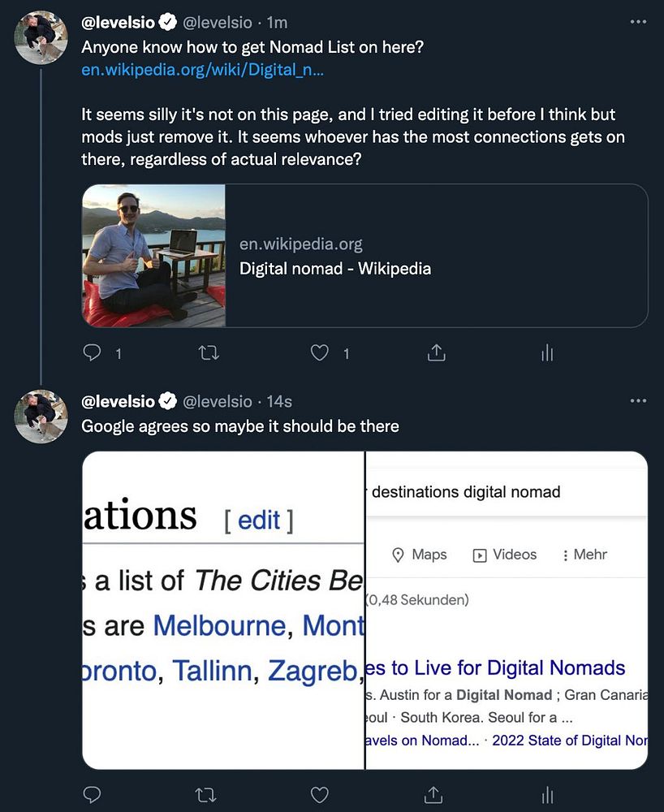Open the en.wikipedia.org/wiki/Digital_n… link
Viewport: 664px width, 812px height.
tap(203, 70)
